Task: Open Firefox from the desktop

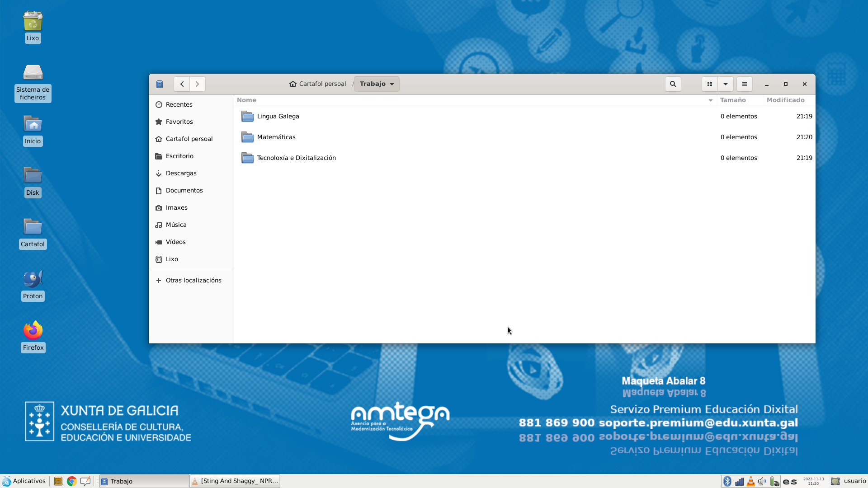Action: tap(33, 331)
